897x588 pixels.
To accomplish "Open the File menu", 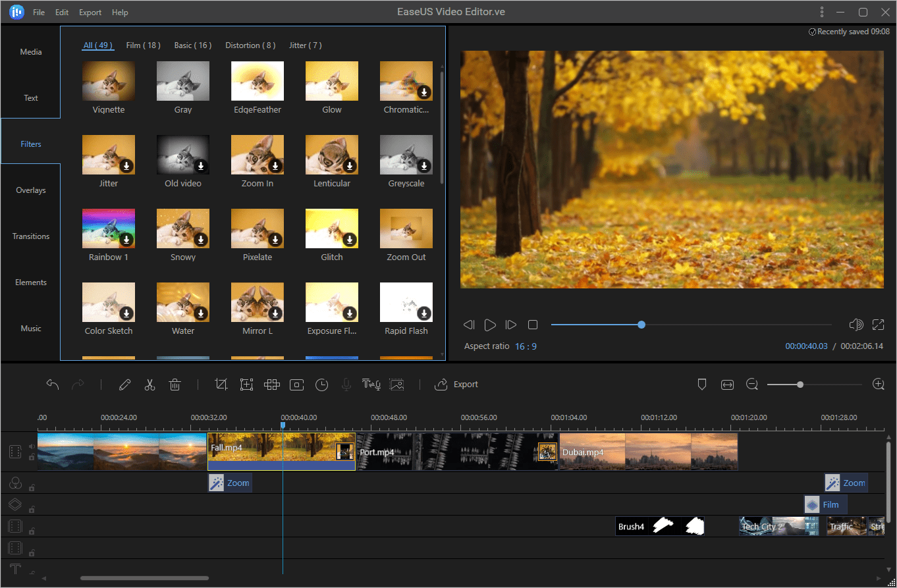I will click(x=39, y=13).
